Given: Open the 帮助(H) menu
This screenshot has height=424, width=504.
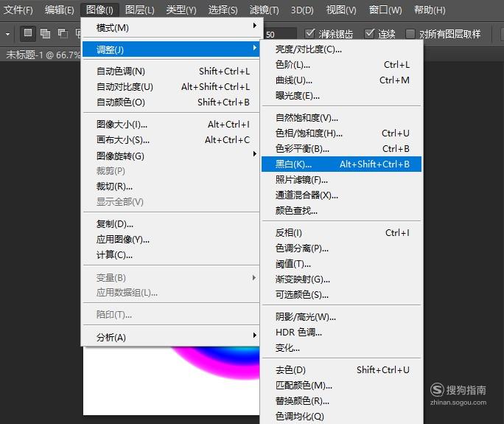Looking at the screenshot, I should [x=430, y=10].
